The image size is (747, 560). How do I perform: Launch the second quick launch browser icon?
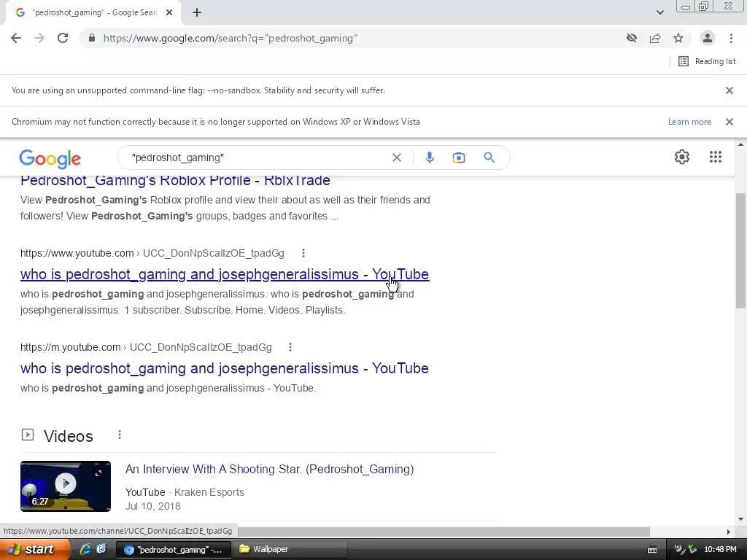tap(101, 549)
